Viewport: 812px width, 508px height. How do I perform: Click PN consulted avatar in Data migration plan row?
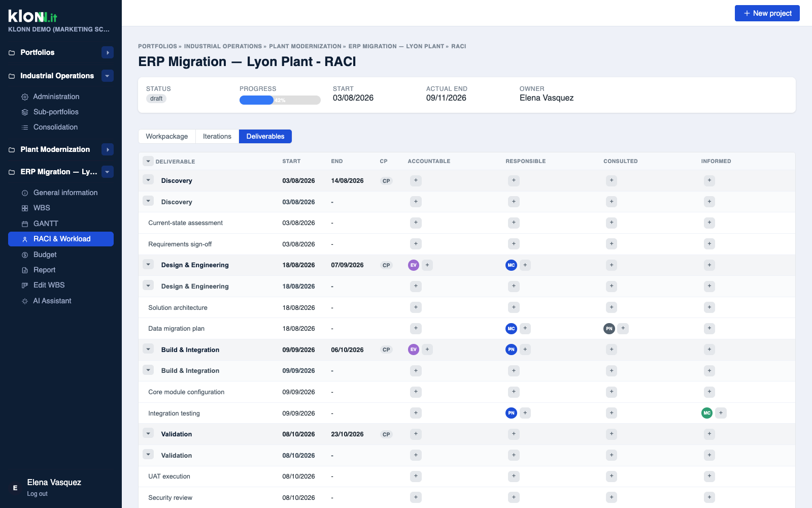coord(609,329)
